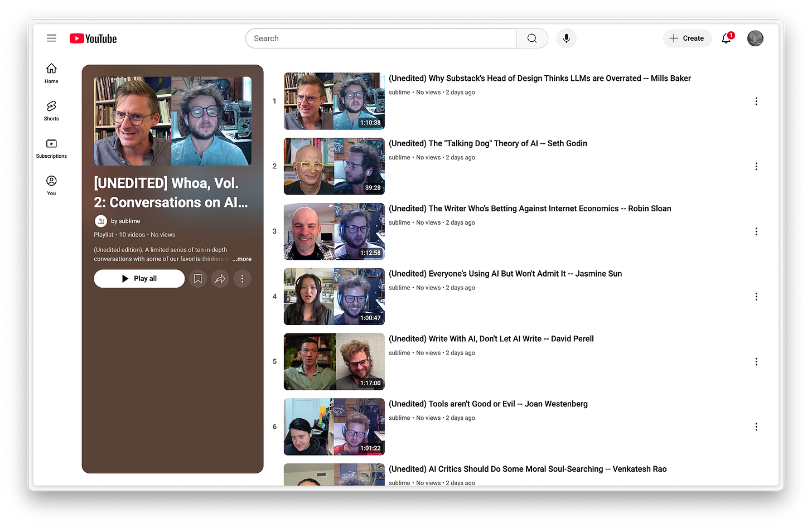
Task: Go to Home in sidebar
Action: coord(51,73)
